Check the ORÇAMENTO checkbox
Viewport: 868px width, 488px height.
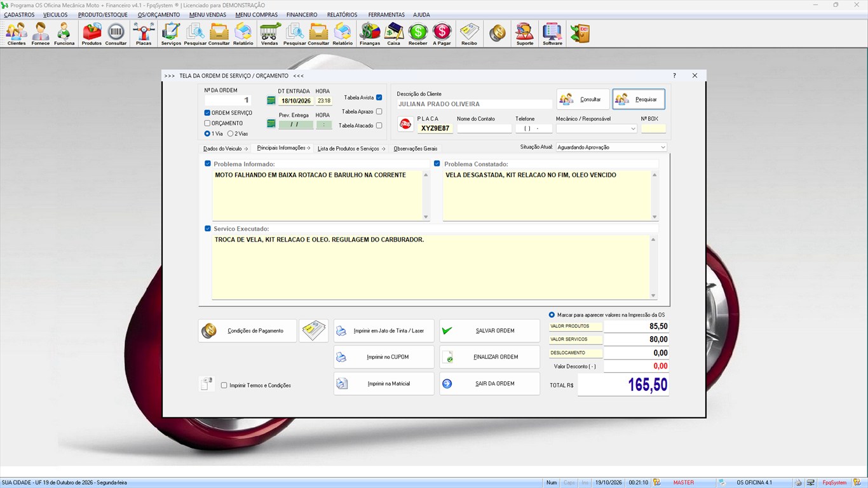click(x=207, y=123)
